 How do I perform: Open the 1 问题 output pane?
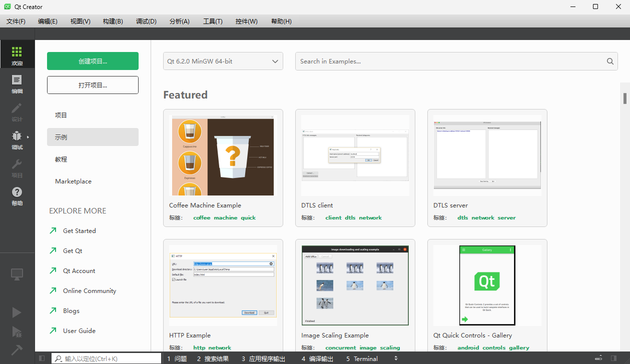click(177, 358)
